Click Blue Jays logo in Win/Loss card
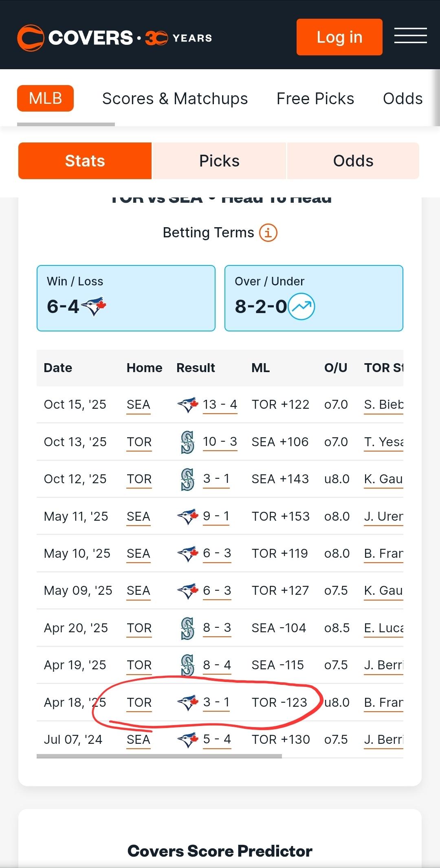 point(94,307)
